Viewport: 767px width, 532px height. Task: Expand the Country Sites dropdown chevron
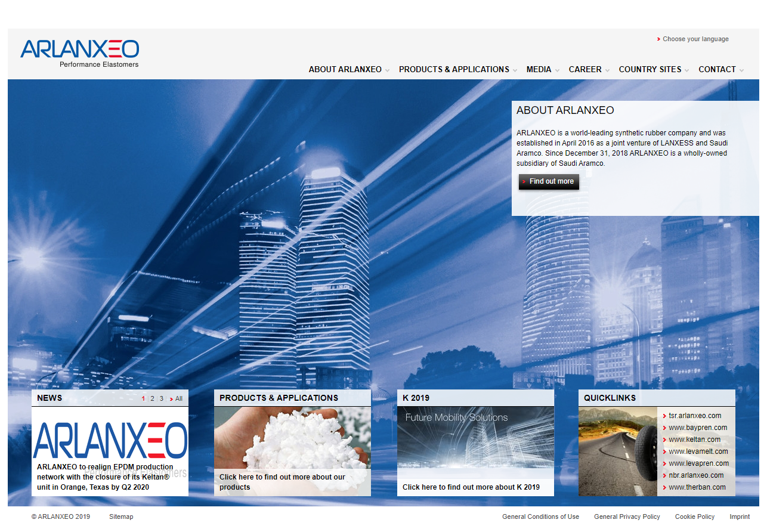(686, 70)
